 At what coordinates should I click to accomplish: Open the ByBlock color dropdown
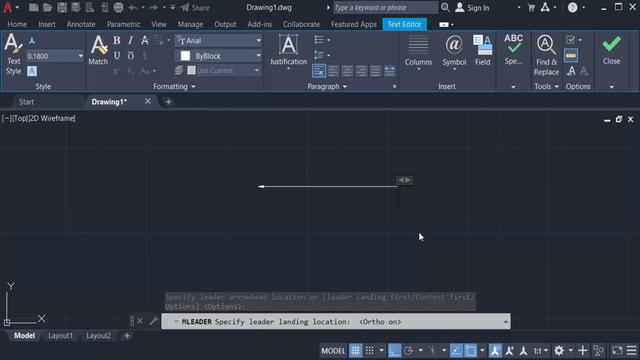point(258,56)
